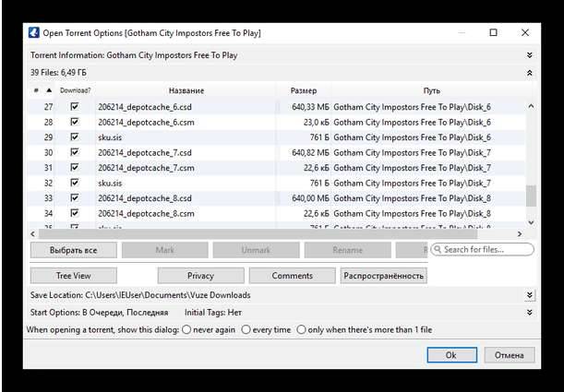564x392 pixels.
Task: Toggle download checkbox for file 30
Action: tap(75, 152)
